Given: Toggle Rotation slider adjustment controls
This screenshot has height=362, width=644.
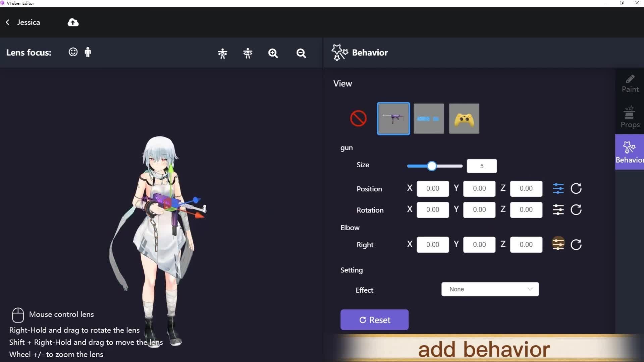Looking at the screenshot, I should coord(558,210).
